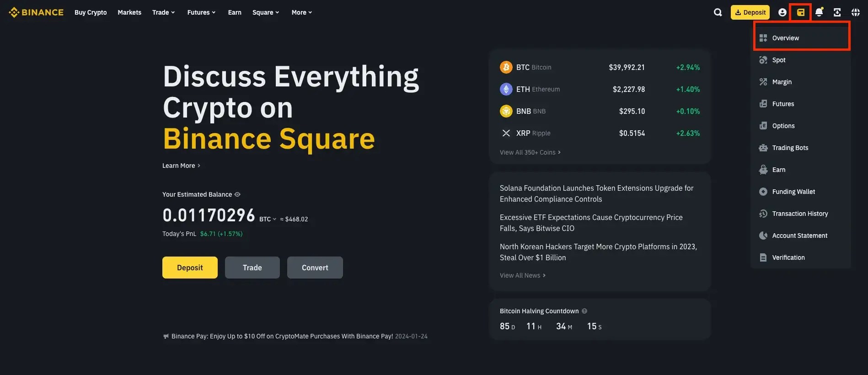Image resolution: width=868 pixels, height=375 pixels.
Task: Follow the Learn More link
Action: click(181, 166)
